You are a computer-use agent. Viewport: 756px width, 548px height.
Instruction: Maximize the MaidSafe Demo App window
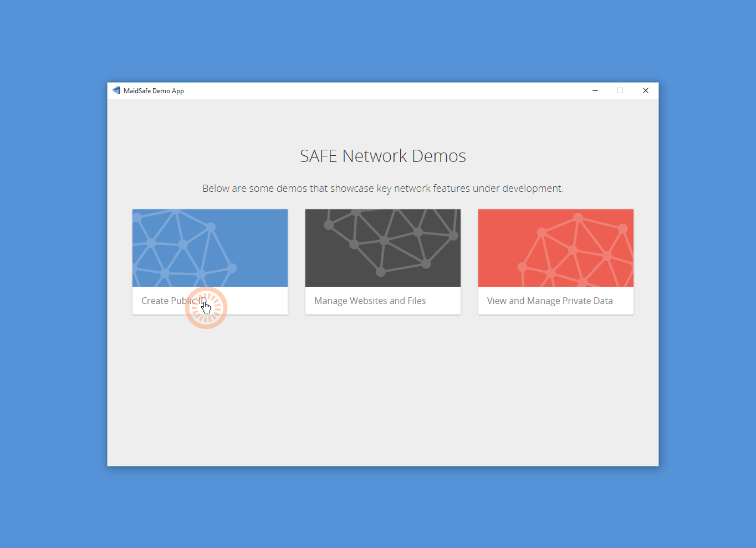pyautogui.click(x=620, y=90)
